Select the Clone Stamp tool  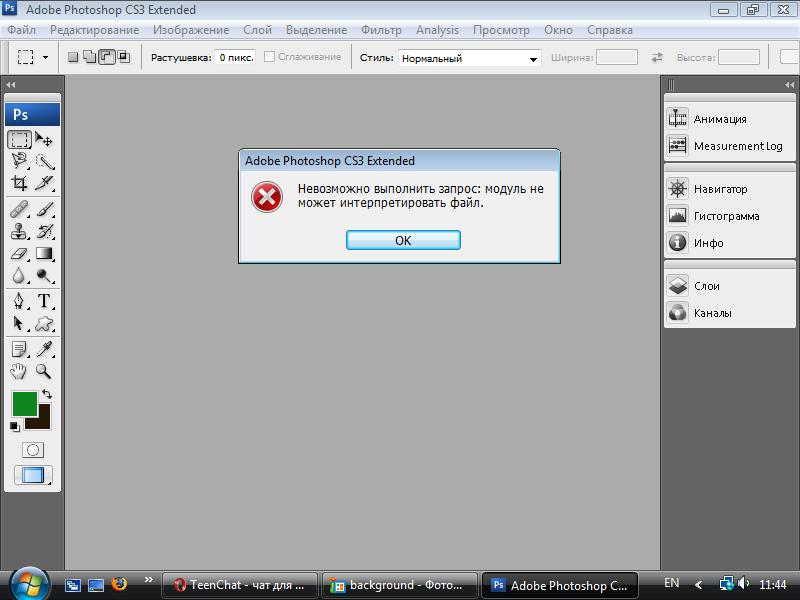tap(19, 231)
